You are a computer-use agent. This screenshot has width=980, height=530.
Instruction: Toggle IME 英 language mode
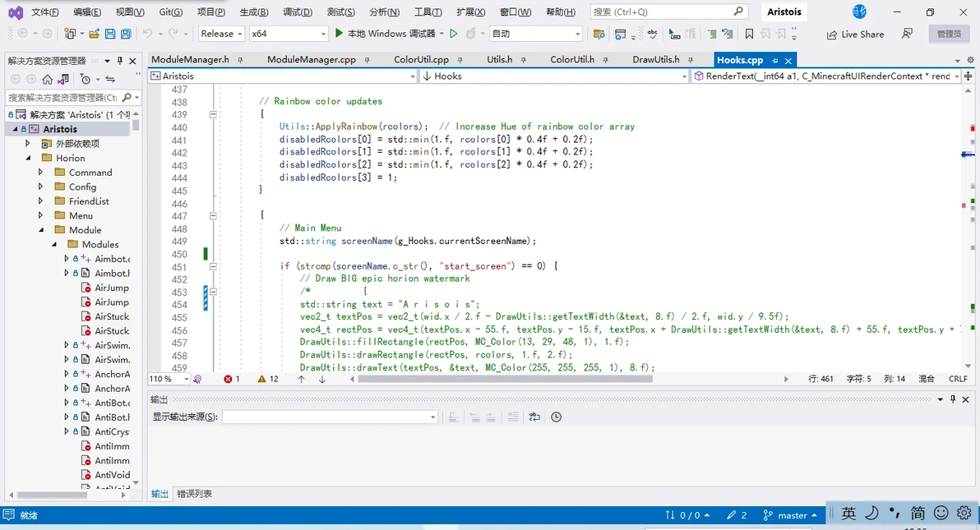[848, 513]
